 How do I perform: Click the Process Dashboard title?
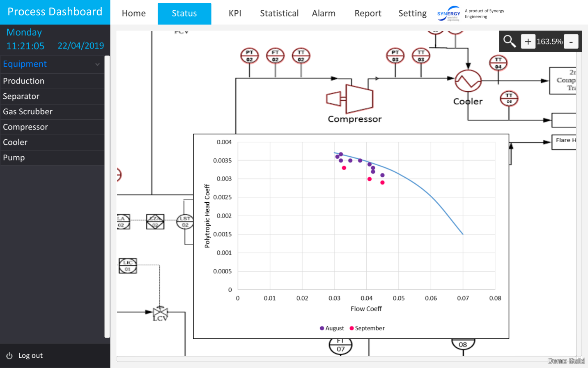click(x=55, y=12)
